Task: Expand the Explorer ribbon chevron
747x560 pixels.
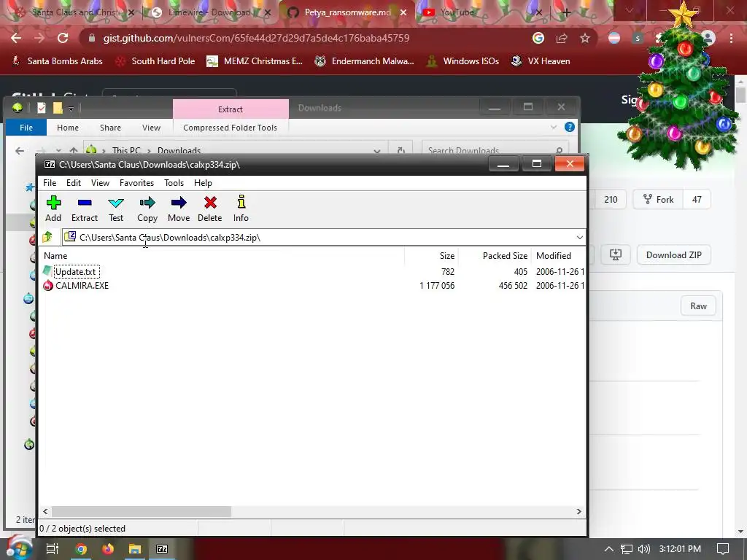Action: (x=553, y=127)
